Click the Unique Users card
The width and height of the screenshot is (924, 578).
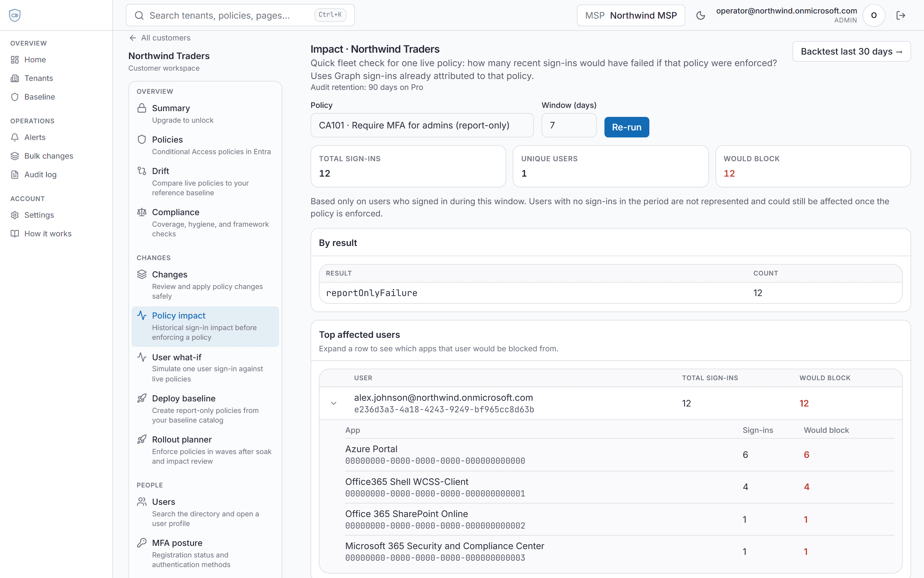click(611, 166)
